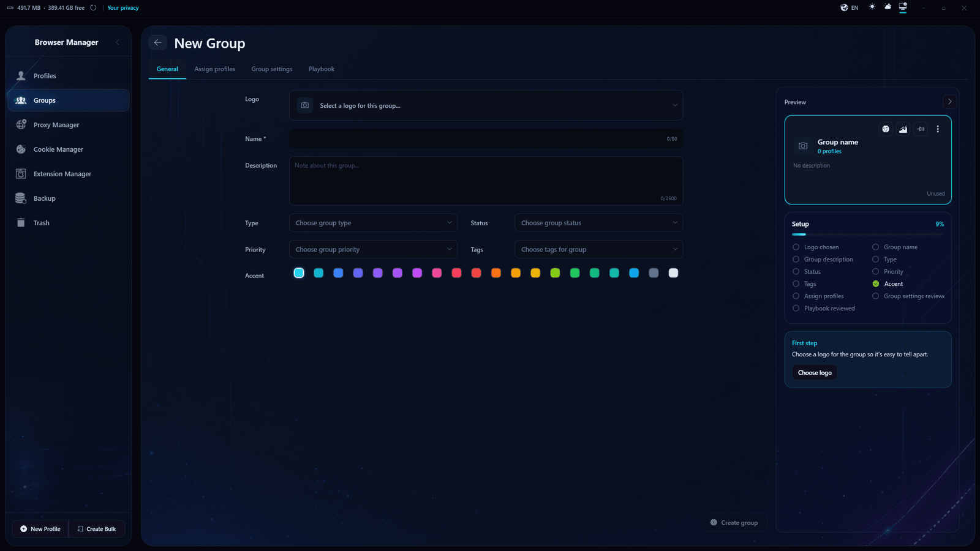Open the Choose group status dropdown
This screenshot has height=551, width=980.
click(x=598, y=223)
